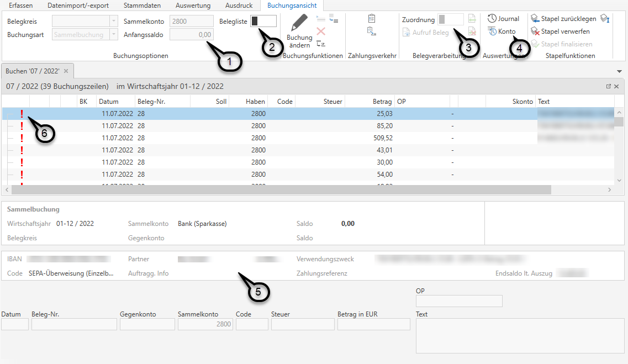Expand the Belegkreis dropdown
This screenshot has height=364, width=628.
[x=114, y=22]
